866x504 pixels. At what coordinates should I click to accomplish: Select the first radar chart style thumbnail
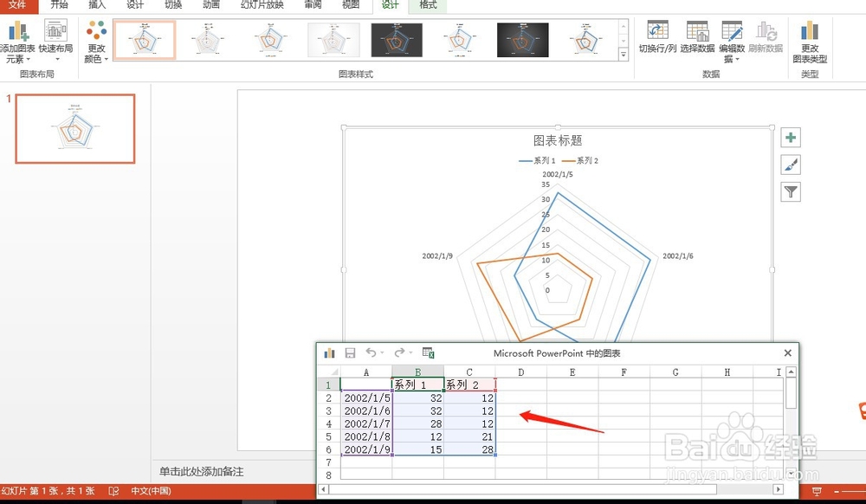coord(145,40)
